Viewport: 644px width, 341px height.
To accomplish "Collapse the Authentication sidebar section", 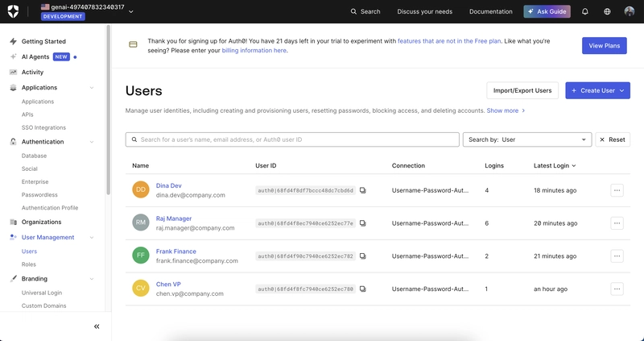I will (x=92, y=142).
